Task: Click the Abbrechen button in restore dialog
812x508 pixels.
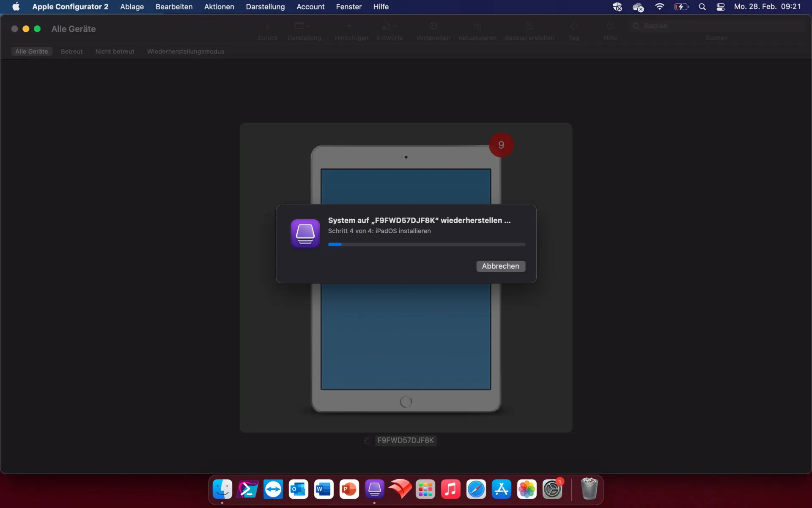Action: 501,266
